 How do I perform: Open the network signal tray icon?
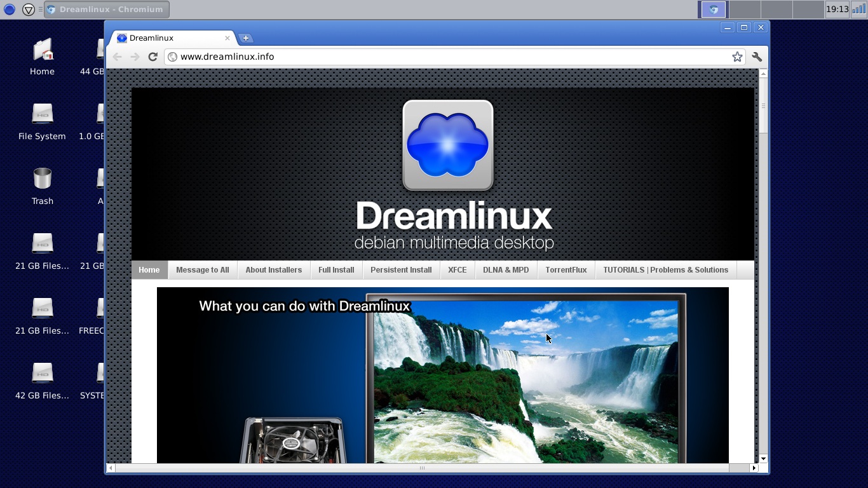[x=858, y=10]
